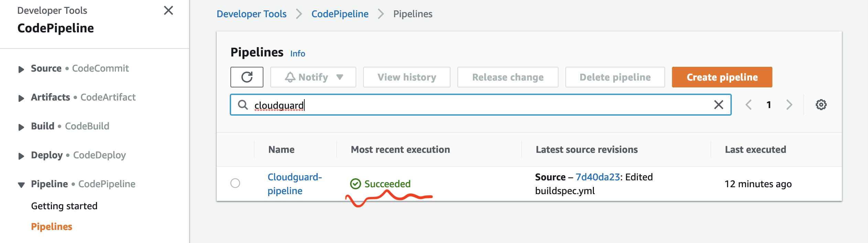This screenshot has width=868, height=243.
Task: Go to next page arrow
Action: click(x=789, y=105)
